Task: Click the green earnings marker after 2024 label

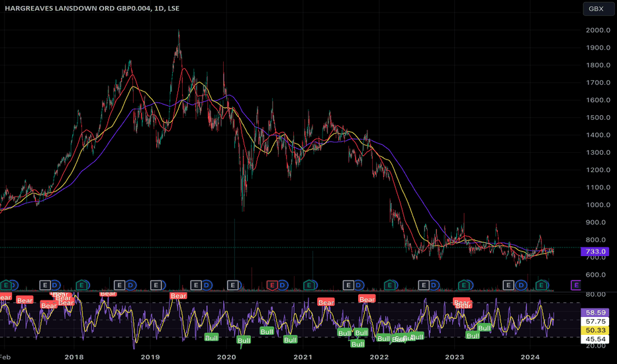Action: click(542, 285)
